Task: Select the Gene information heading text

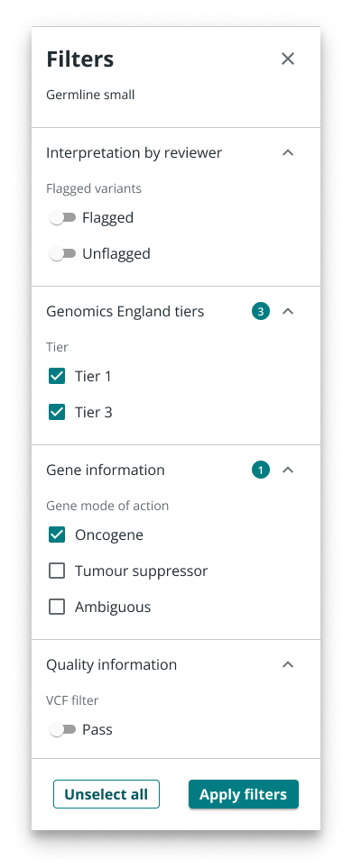Action: (106, 470)
